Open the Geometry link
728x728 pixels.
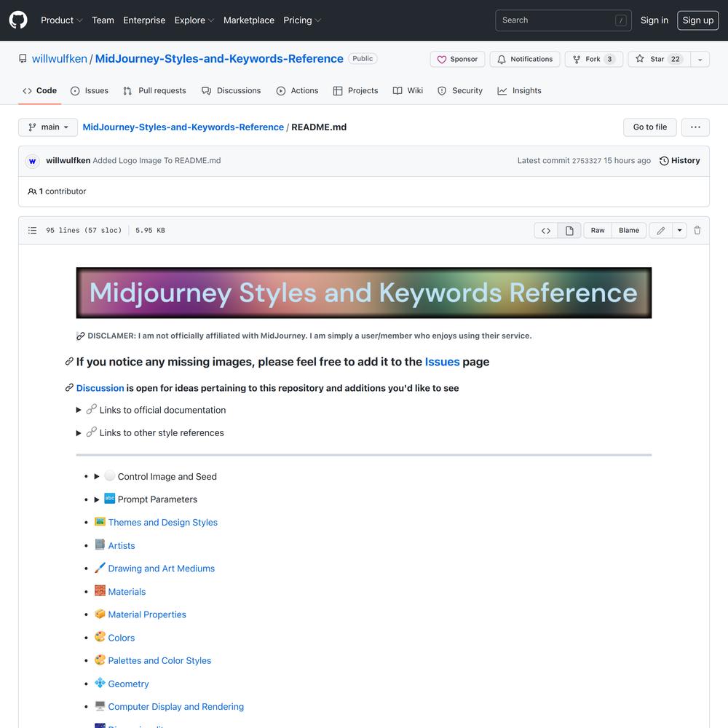click(128, 684)
